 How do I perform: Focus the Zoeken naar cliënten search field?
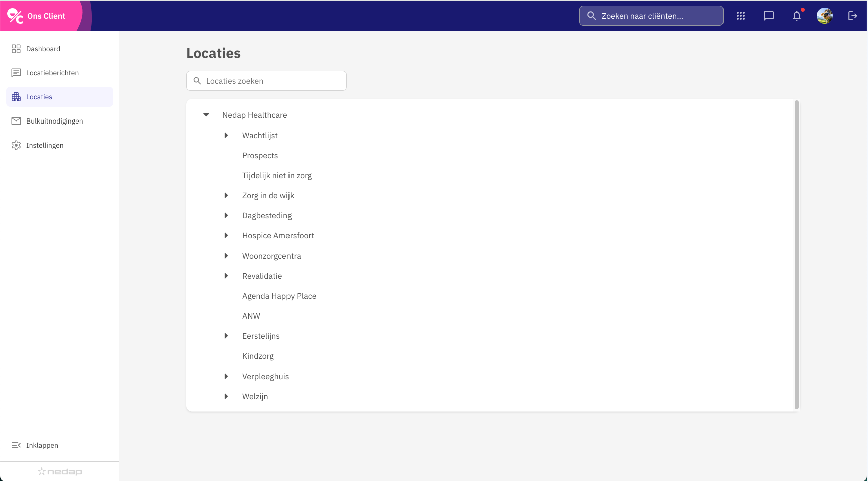click(651, 16)
